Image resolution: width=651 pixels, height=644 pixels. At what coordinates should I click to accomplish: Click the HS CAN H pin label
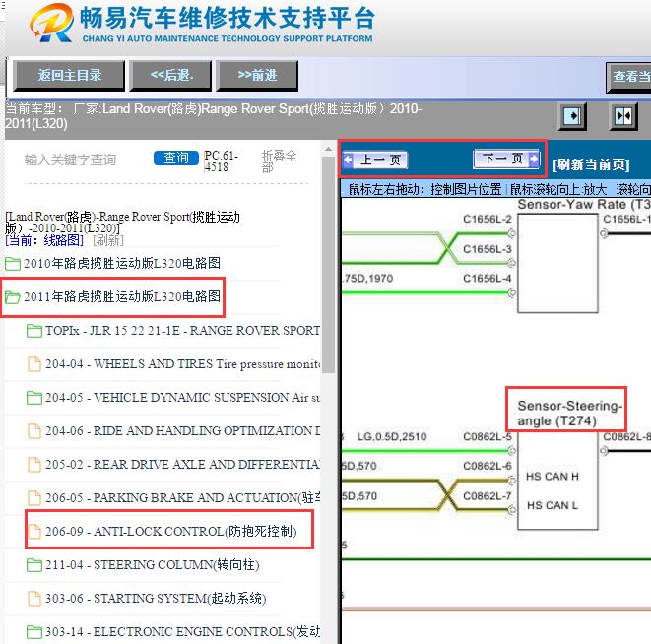553,477
